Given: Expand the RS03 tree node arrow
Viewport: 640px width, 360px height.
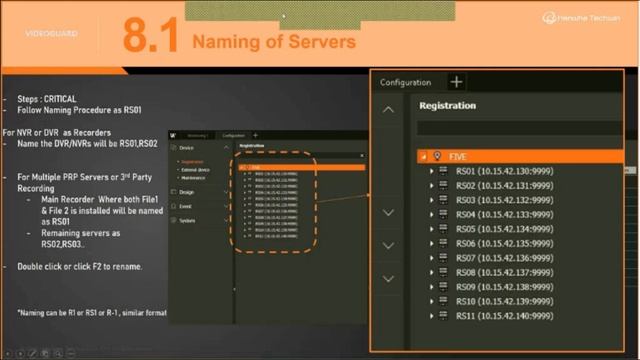Looking at the screenshot, I should pyautogui.click(x=431, y=200).
